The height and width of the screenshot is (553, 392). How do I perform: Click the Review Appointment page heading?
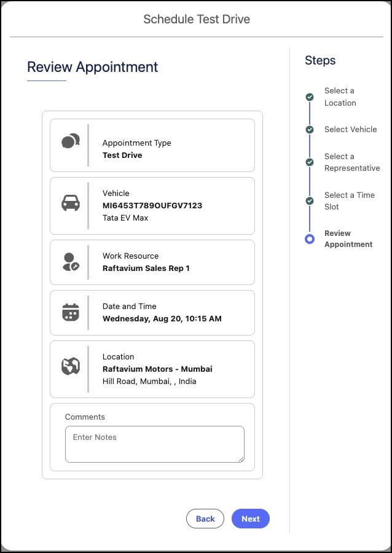(x=93, y=67)
